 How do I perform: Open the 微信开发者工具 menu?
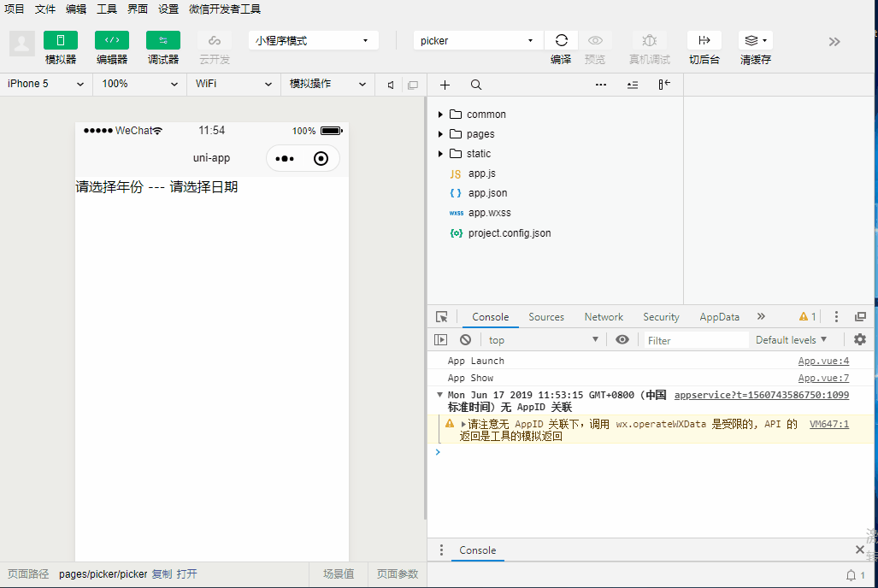point(225,9)
